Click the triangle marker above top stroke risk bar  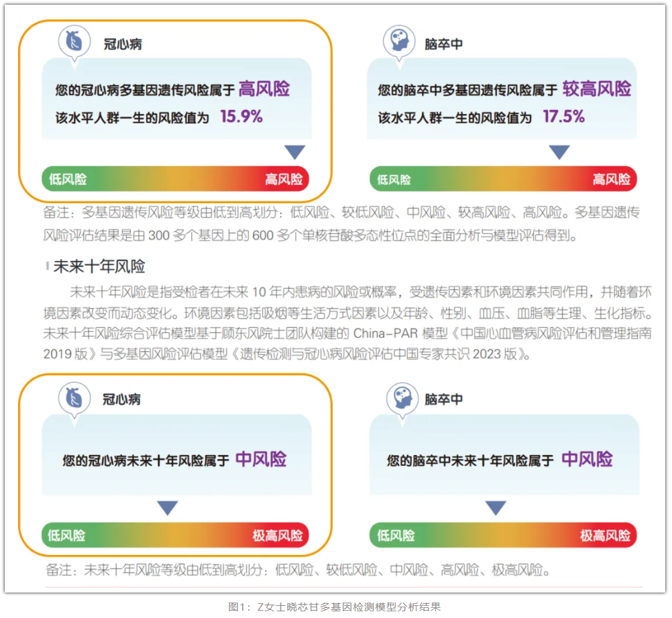click(x=559, y=152)
